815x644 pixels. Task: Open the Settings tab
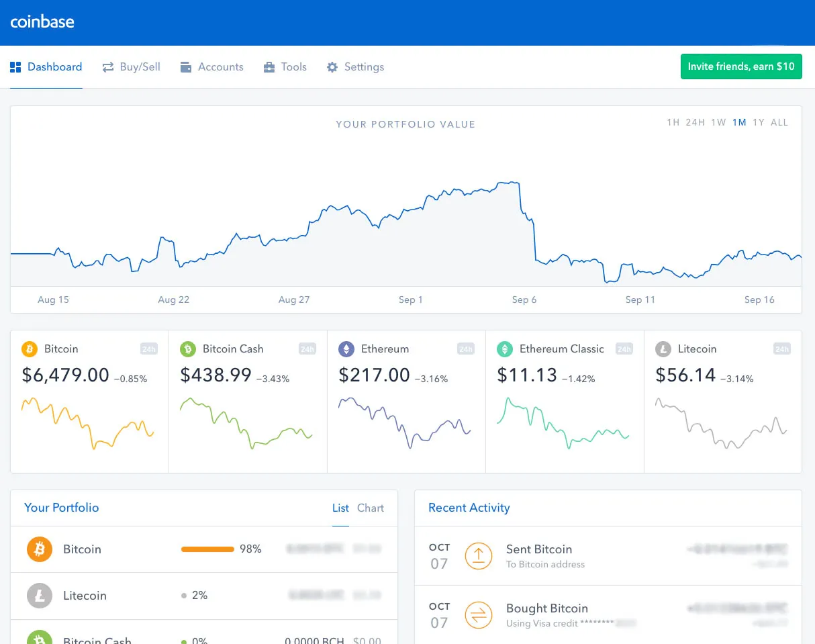(355, 67)
